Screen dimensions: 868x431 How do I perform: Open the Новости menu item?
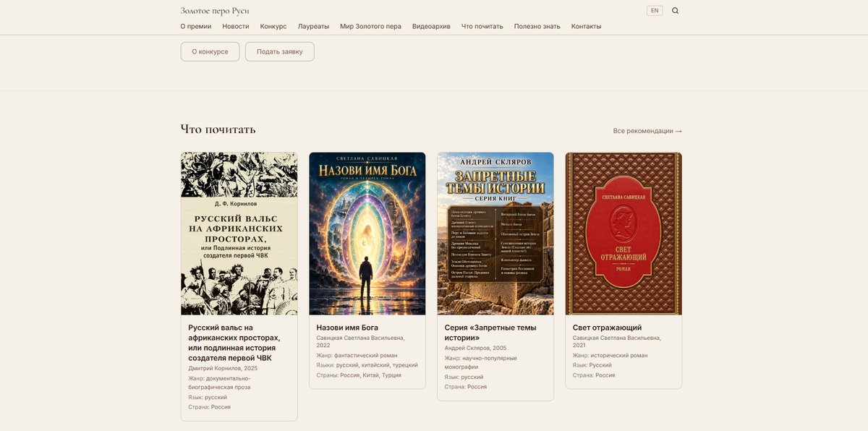(236, 26)
